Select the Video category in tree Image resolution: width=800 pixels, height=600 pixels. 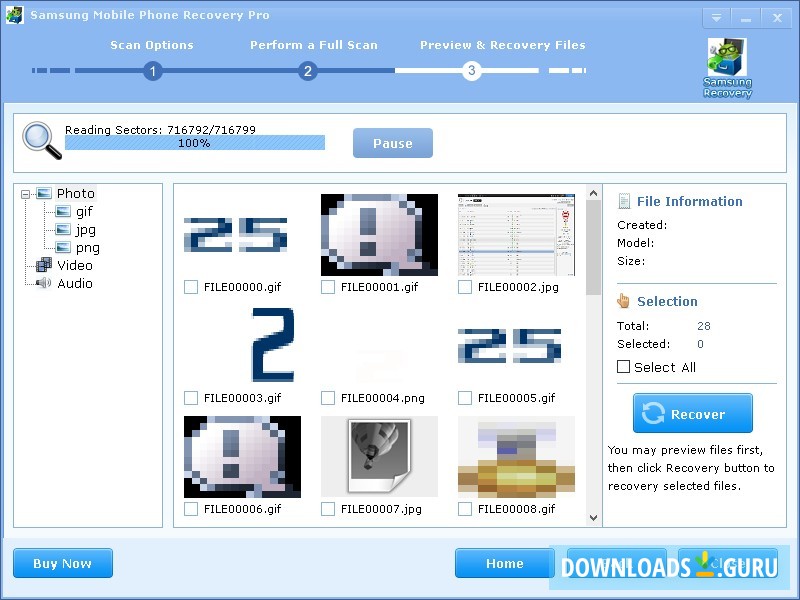pos(75,265)
